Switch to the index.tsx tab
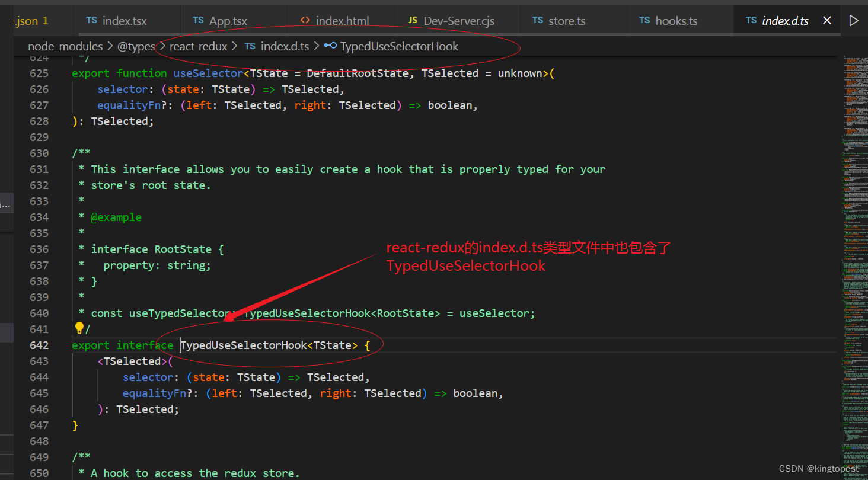The height and width of the screenshot is (480, 868). click(125, 20)
